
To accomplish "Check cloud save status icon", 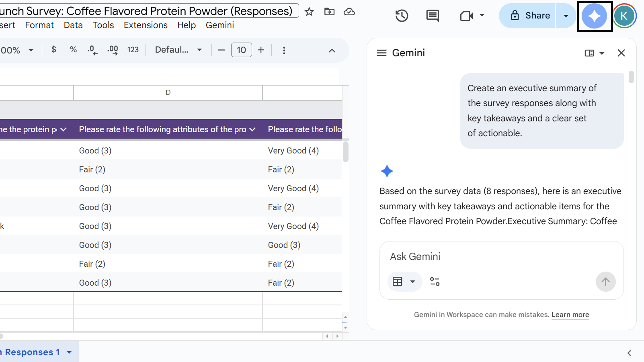I will point(349,12).
